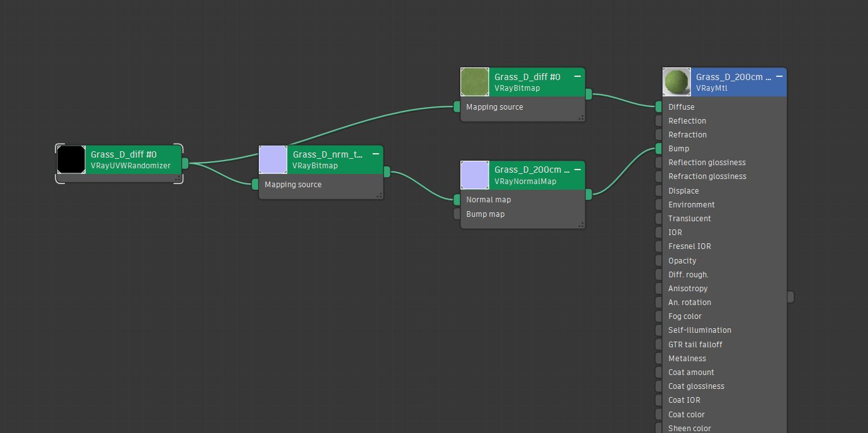Click the GTR tail falloff slot label
The image size is (868, 433).
click(695, 344)
